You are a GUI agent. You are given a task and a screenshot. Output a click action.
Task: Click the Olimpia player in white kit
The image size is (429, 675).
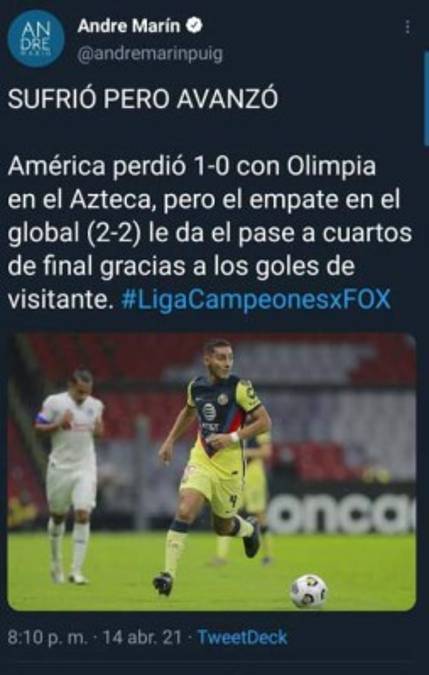click(x=71, y=474)
